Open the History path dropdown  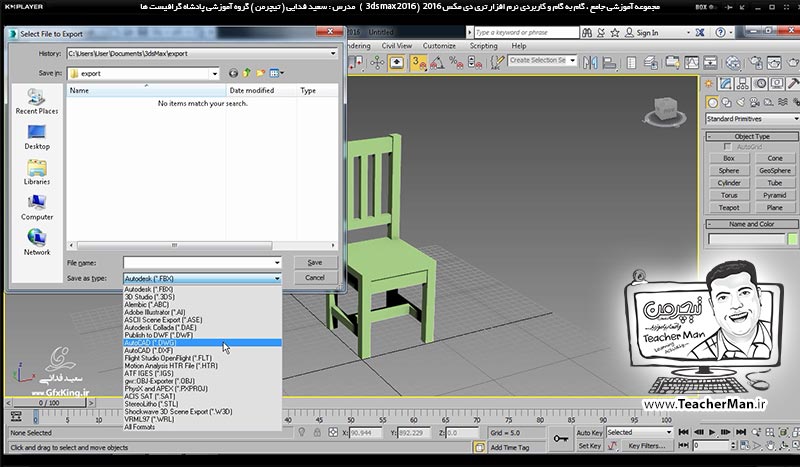(x=333, y=53)
